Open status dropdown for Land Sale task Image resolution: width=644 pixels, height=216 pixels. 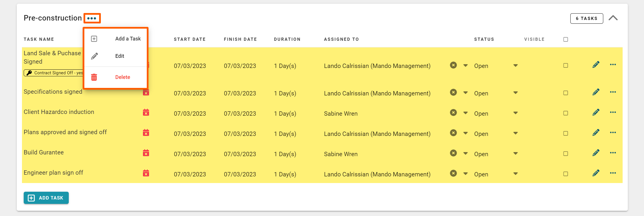coord(515,66)
